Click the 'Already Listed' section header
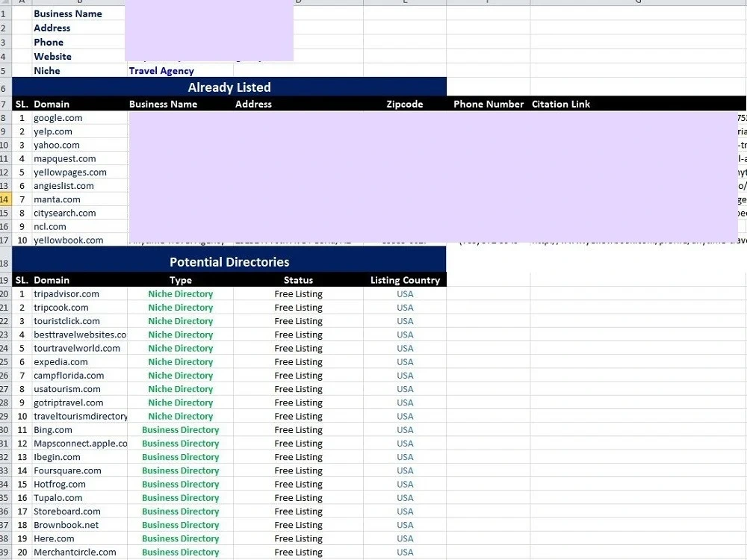747x560 pixels. click(x=229, y=87)
